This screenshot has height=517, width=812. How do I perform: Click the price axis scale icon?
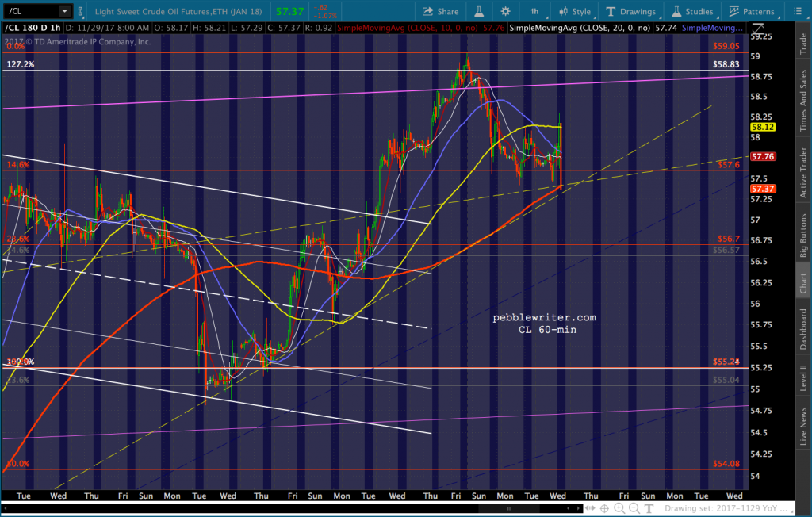[x=757, y=29]
